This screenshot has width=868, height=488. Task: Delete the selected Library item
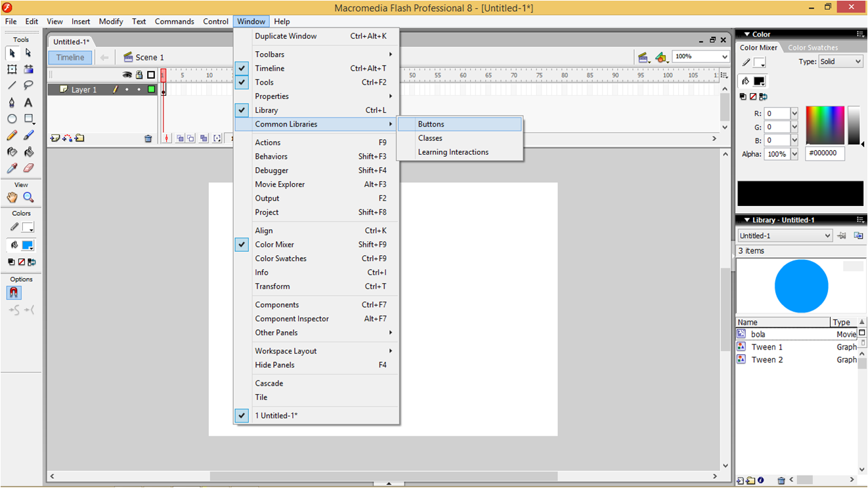[781, 481]
